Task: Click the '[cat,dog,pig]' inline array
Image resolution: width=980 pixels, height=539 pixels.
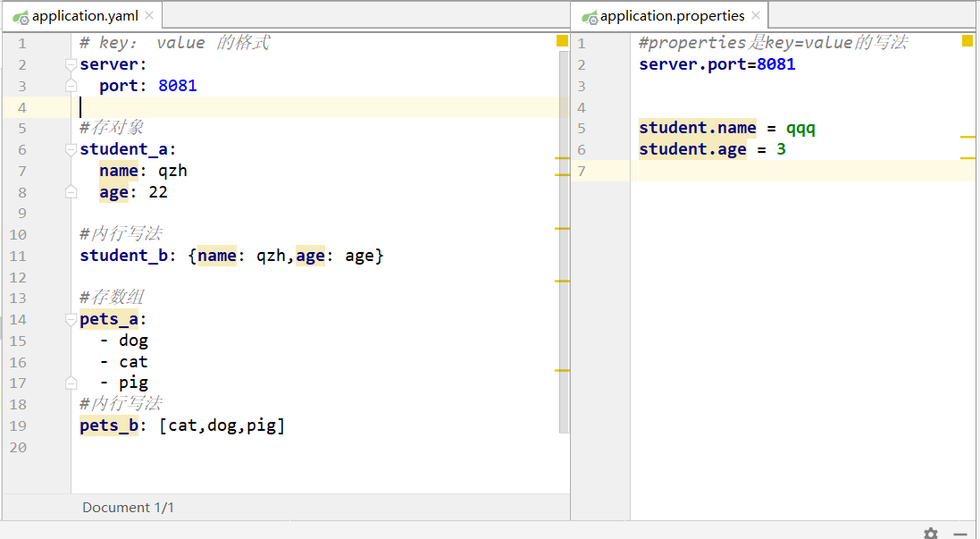Action: coord(222,425)
